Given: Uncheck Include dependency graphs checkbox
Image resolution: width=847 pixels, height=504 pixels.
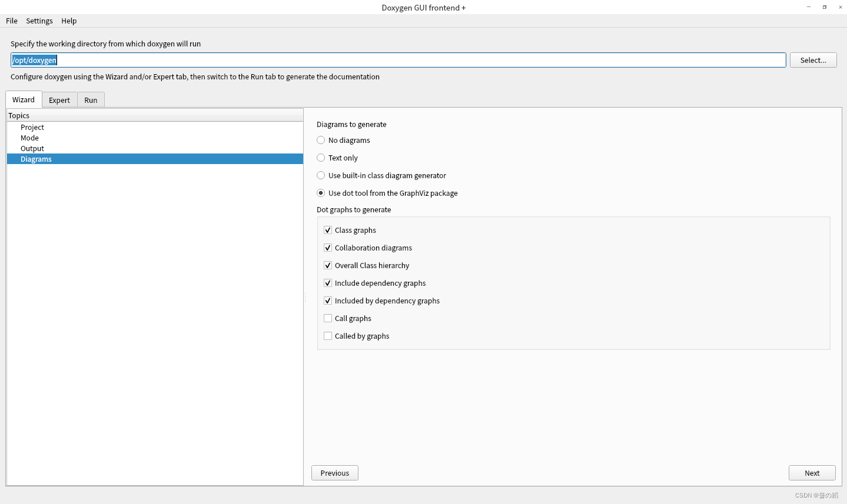Looking at the screenshot, I should 328,283.
